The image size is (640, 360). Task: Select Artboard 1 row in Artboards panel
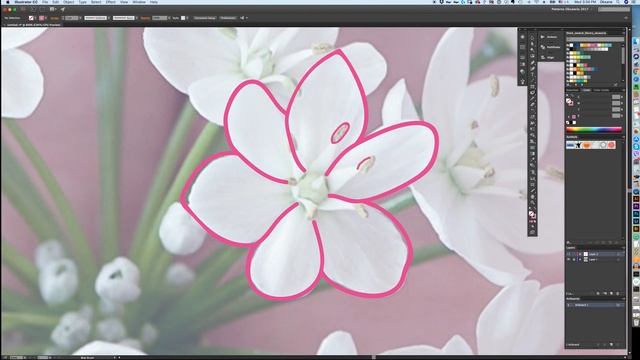coord(594,305)
